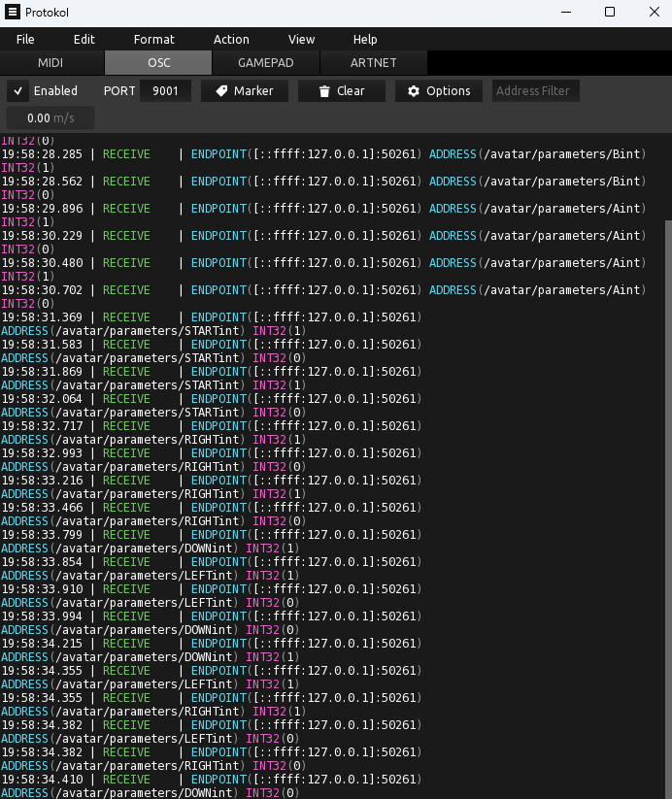
Task: Click the tag icon on Marker button
Action: point(221,91)
